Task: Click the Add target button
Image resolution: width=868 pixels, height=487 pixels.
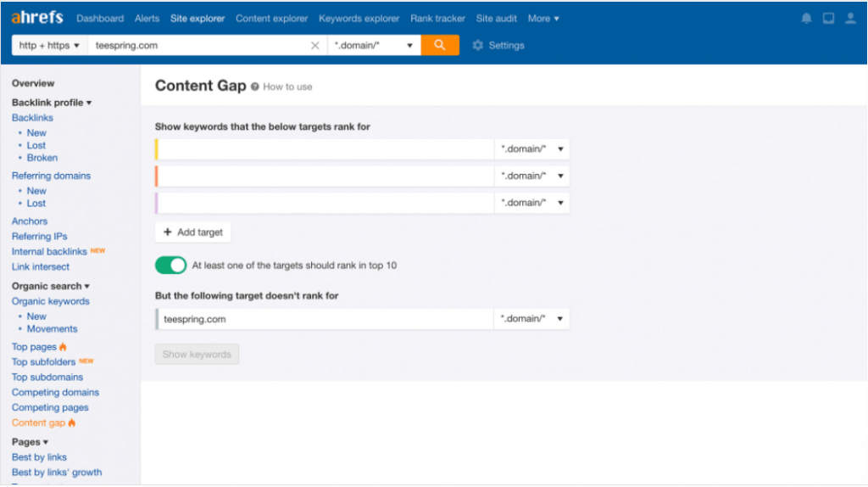Action: 192,232
